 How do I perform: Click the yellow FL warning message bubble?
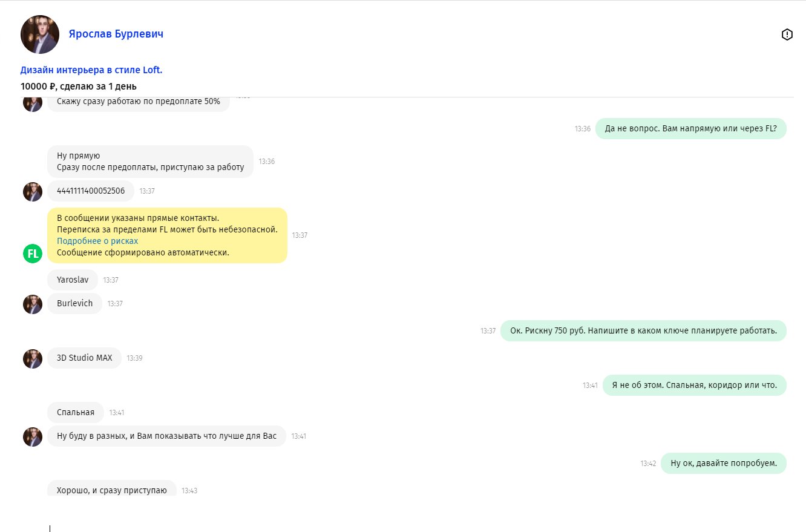167,235
